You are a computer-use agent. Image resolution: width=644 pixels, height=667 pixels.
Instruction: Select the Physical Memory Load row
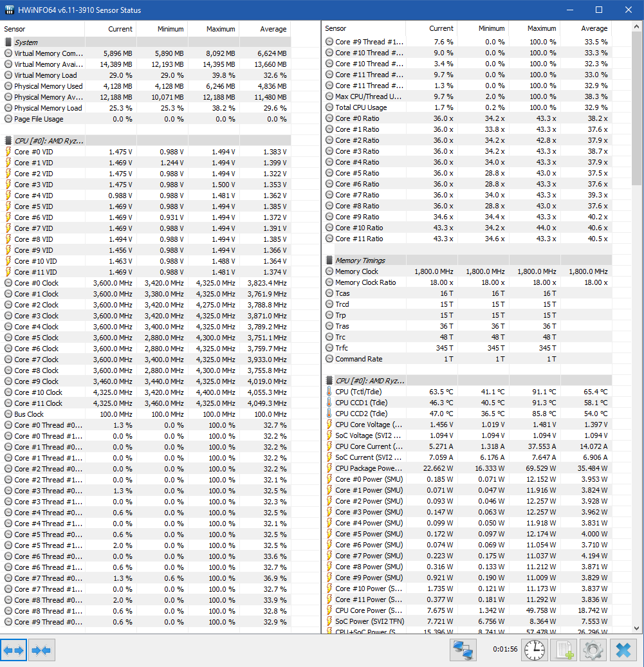[146, 107]
